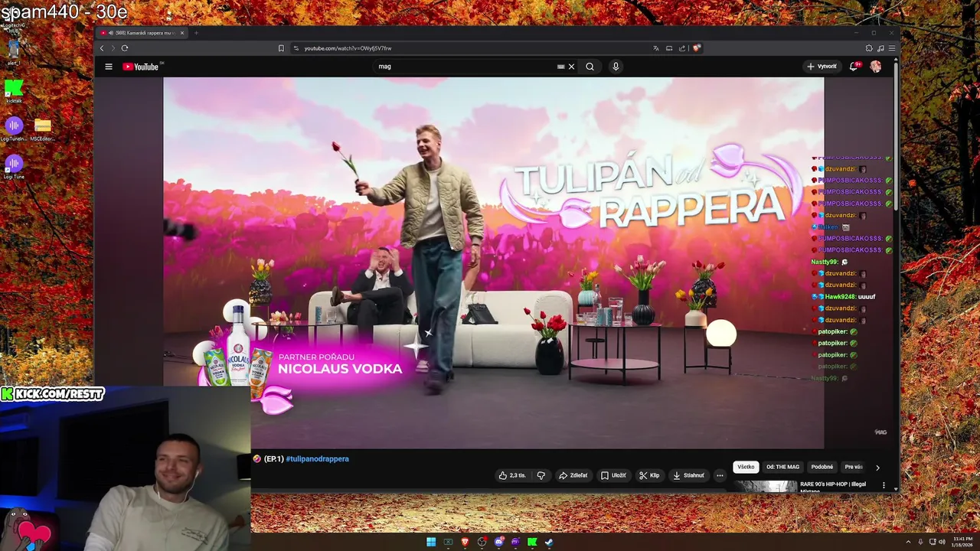This screenshot has width=980, height=551.
Task: Show hidden system tray icons chevron
Action: click(x=908, y=542)
